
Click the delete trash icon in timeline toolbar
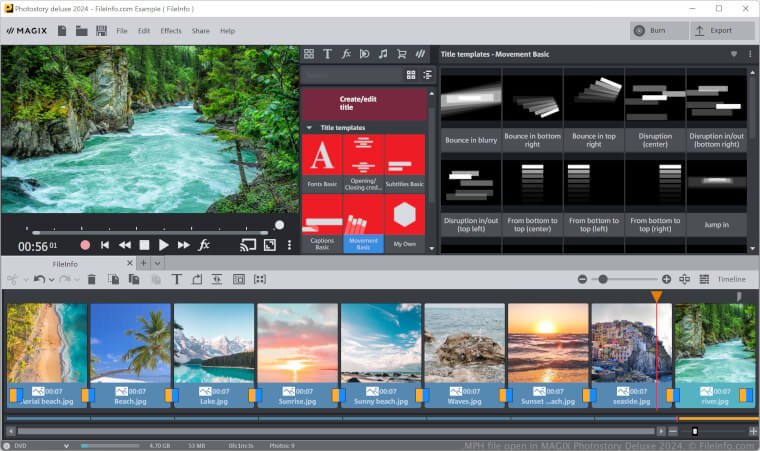[92, 279]
